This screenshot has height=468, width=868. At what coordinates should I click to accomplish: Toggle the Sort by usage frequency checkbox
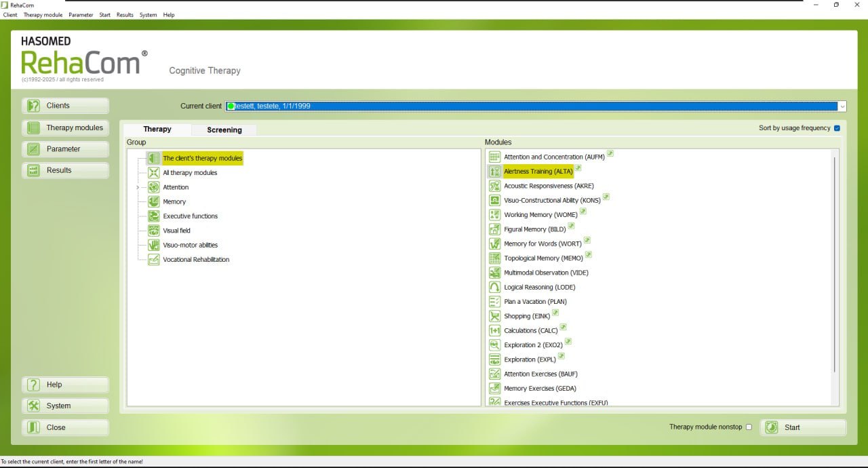tap(836, 128)
